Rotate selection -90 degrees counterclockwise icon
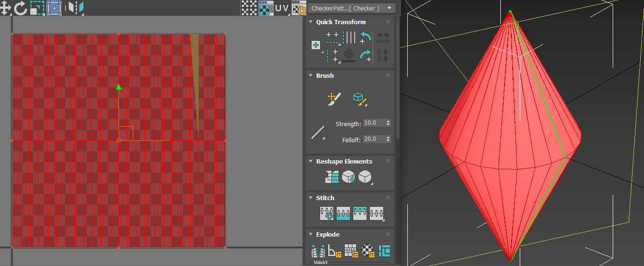The image size is (644, 266). 365,38
